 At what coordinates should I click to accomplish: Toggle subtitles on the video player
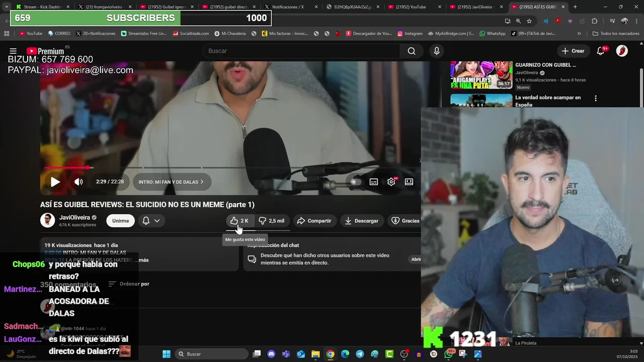tap(374, 182)
